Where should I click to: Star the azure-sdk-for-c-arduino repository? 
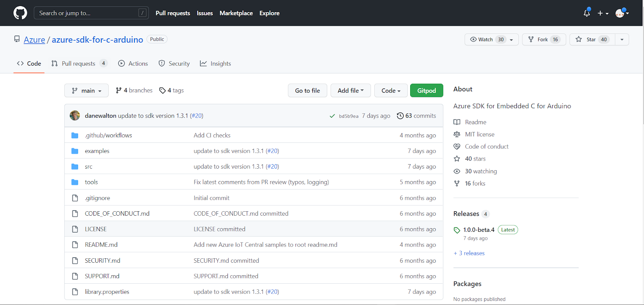point(592,39)
